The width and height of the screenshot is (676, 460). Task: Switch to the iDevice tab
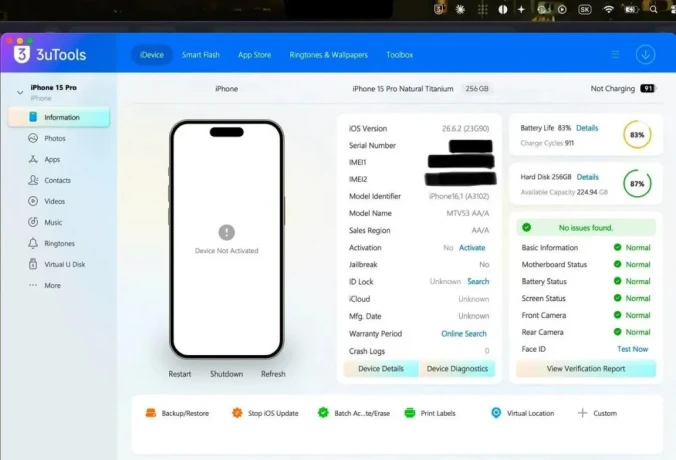152,55
